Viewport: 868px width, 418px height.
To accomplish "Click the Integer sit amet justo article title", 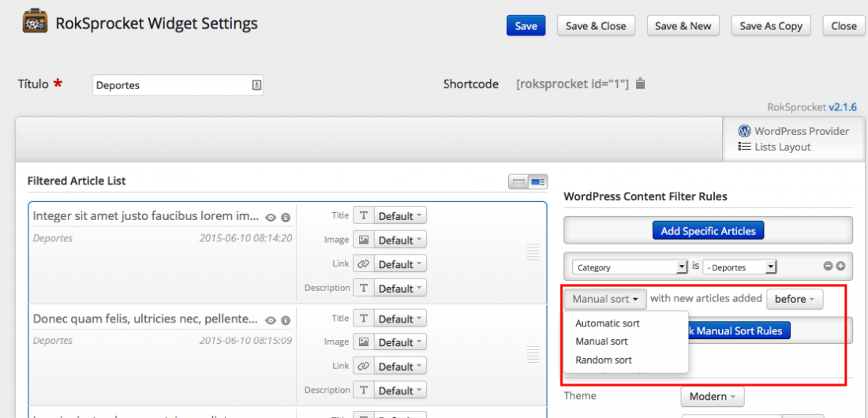I will point(146,216).
